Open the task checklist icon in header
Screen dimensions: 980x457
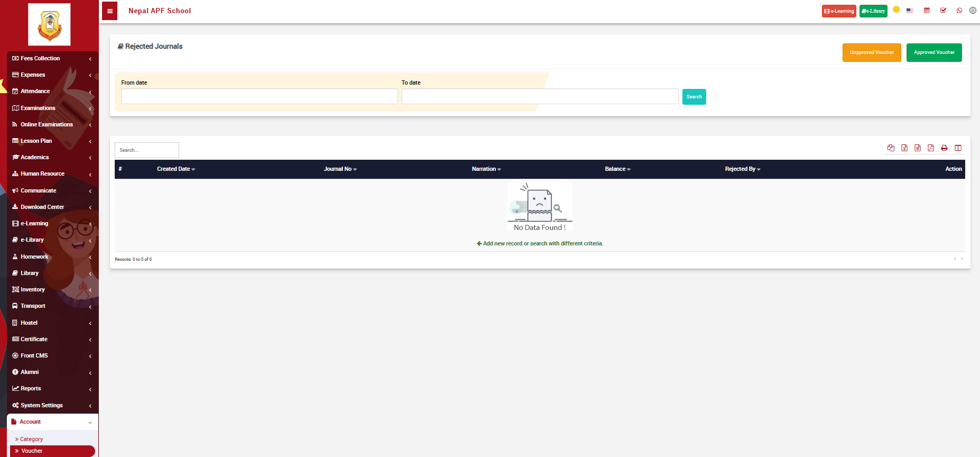(x=943, y=11)
